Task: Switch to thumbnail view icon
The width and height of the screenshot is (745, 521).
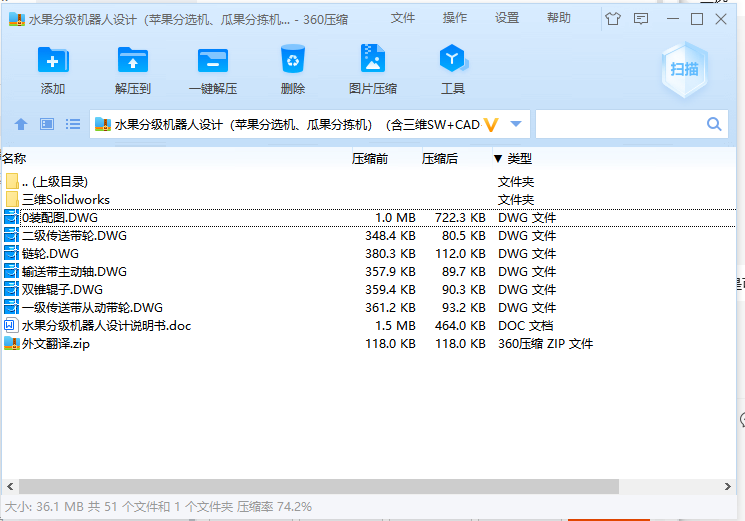Action: [47, 124]
